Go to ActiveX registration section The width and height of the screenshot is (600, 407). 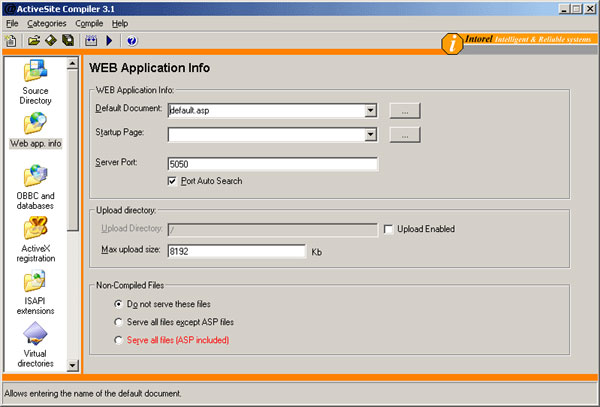tap(36, 239)
